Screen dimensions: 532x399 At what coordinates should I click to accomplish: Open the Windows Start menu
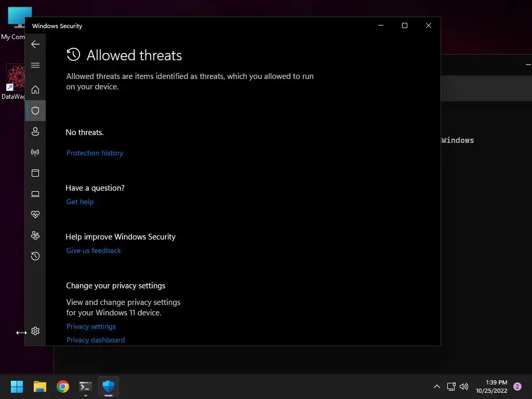coord(17,387)
